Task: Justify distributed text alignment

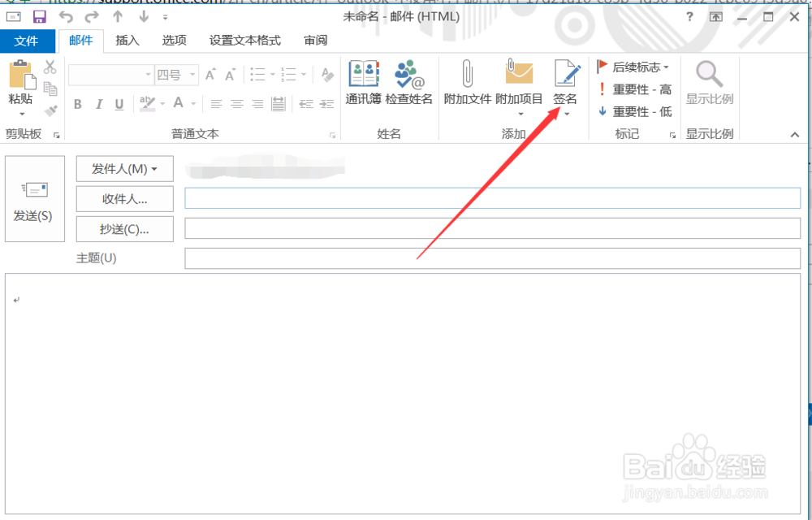Action: [x=278, y=104]
